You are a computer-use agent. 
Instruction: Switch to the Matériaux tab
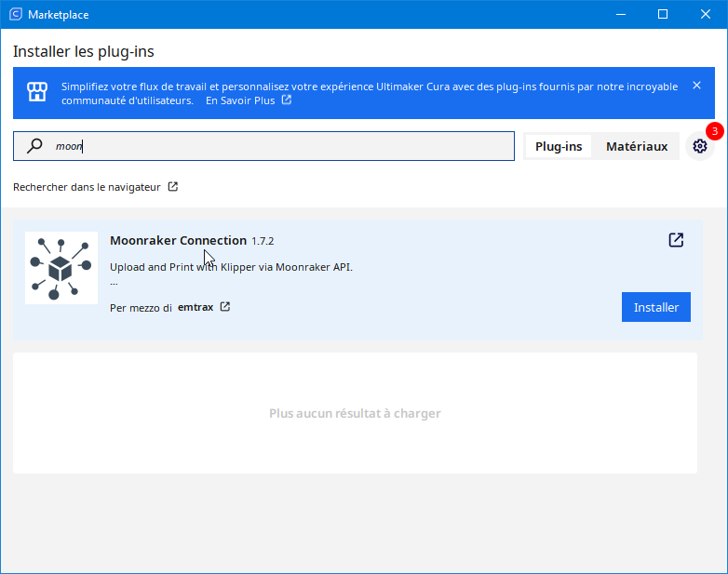[x=637, y=147]
